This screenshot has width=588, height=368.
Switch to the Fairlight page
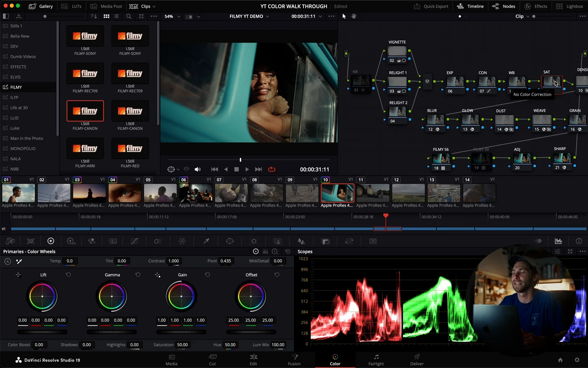click(376, 360)
